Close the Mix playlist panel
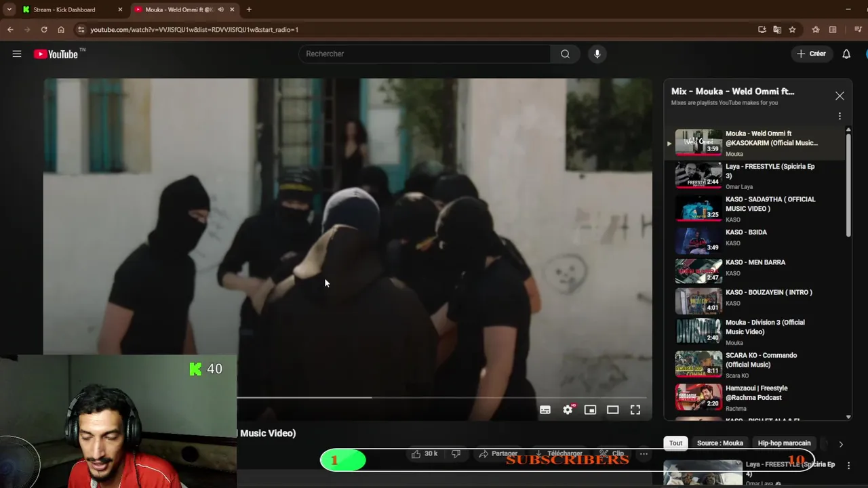 pyautogui.click(x=840, y=96)
